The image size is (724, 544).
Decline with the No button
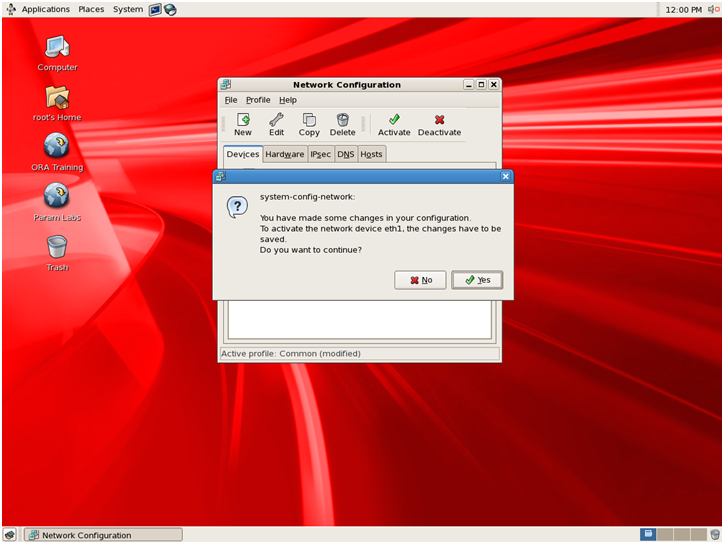coord(420,280)
